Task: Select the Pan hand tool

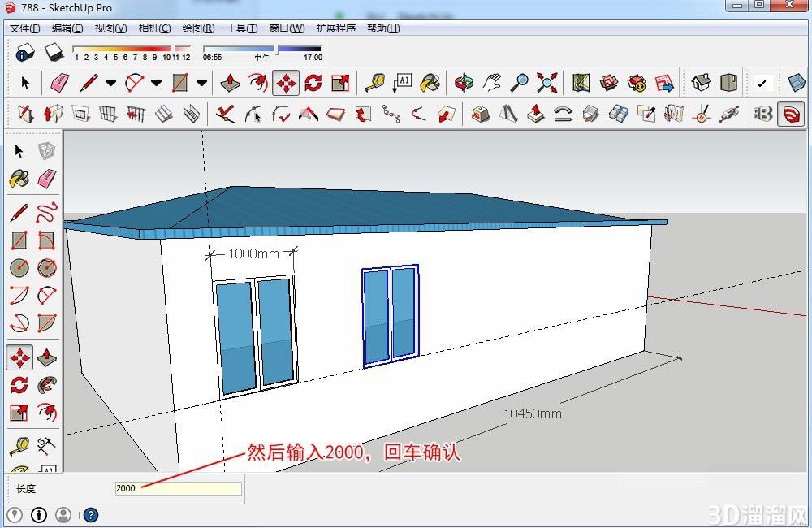Action: coord(492,83)
